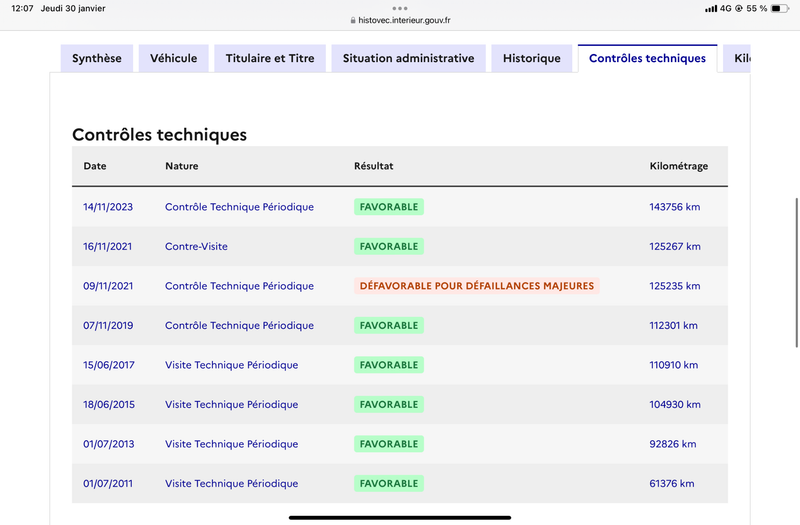
Task: Click the FAVORABLE badge for 14/11/2023
Action: coord(389,207)
